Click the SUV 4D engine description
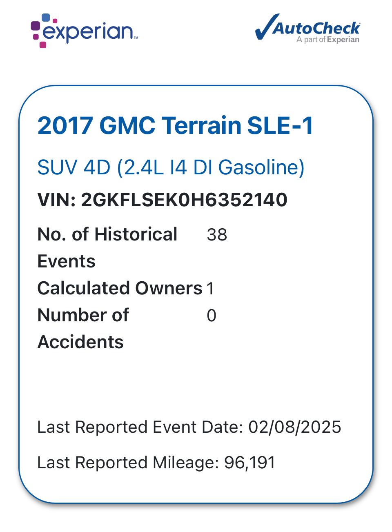The height and width of the screenshot is (532, 392). [x=171, y=167]
